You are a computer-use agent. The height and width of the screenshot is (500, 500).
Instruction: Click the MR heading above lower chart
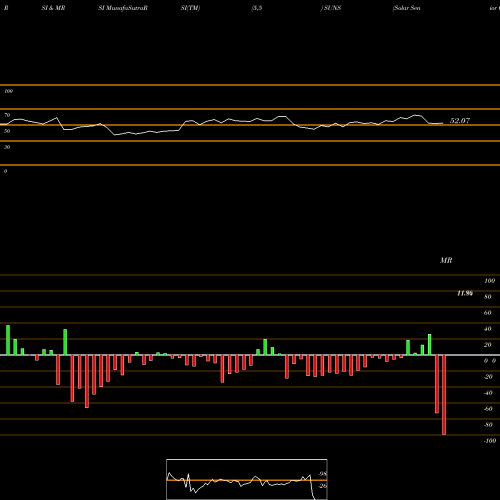[446, 260]
